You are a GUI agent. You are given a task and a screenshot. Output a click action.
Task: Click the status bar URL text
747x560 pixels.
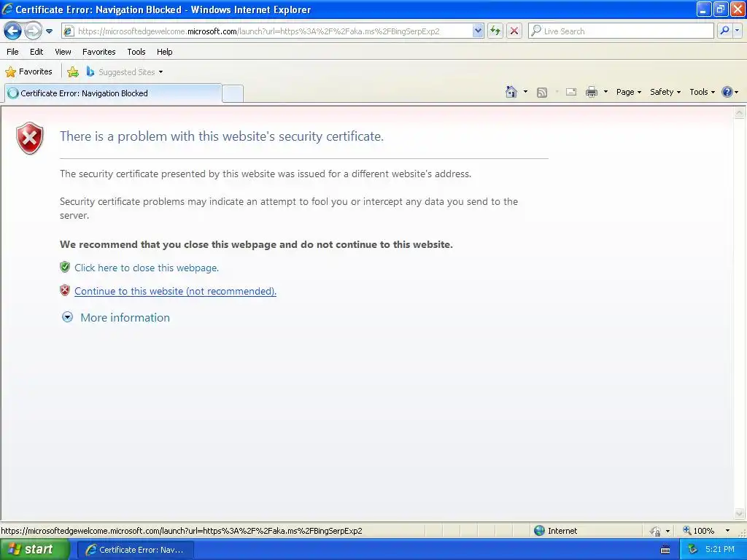point(182,531)
